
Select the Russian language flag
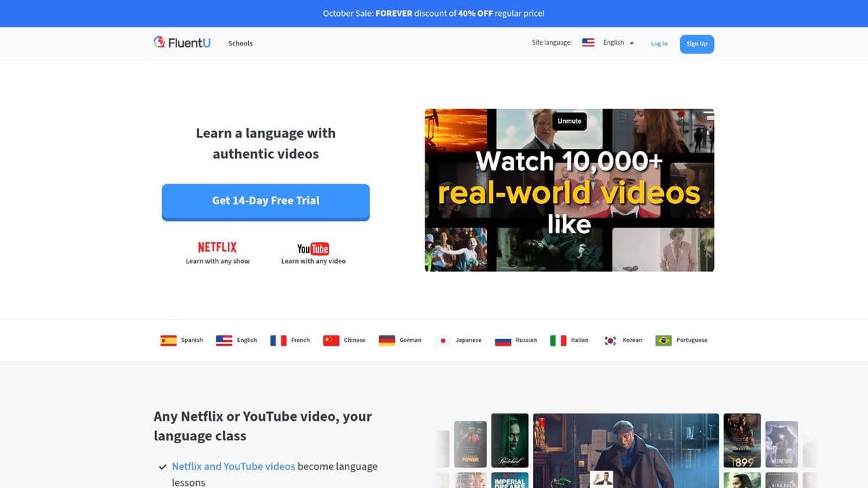(x=503, y=339)
